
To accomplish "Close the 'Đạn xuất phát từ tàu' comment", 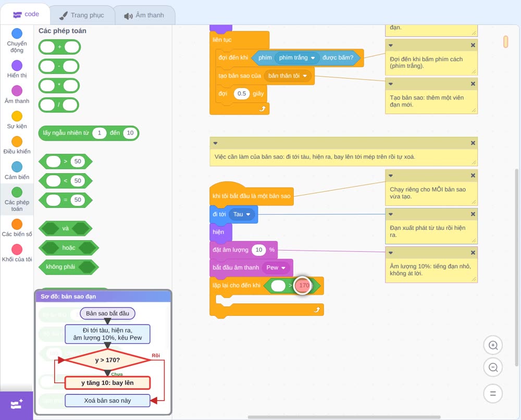I will (473, 214).
